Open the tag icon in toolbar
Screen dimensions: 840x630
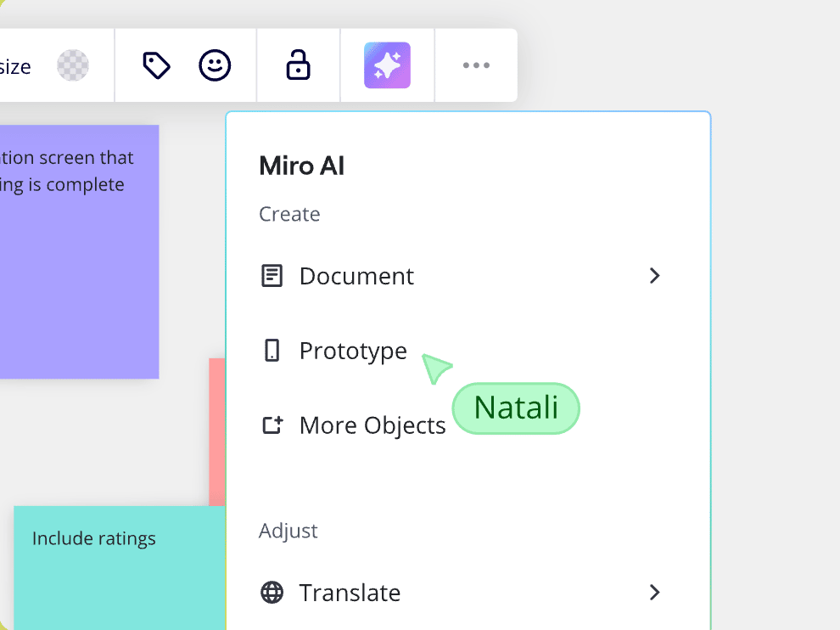156,65
